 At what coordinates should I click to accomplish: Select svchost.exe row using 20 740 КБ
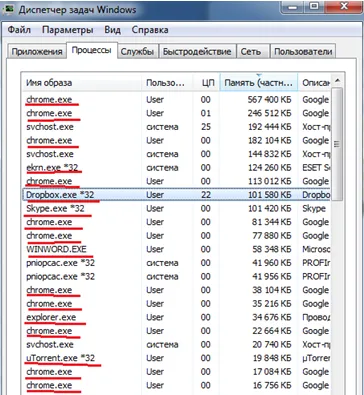177,344
